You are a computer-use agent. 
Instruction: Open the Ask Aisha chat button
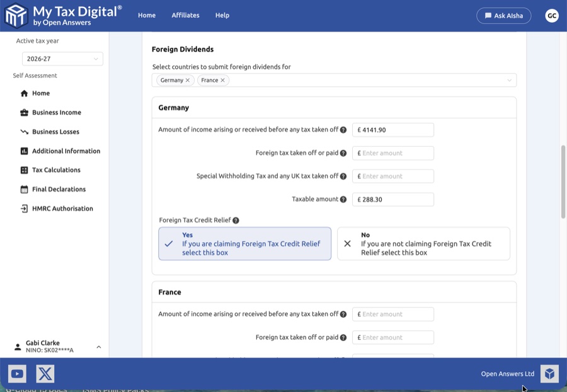(x=503, y=16)
